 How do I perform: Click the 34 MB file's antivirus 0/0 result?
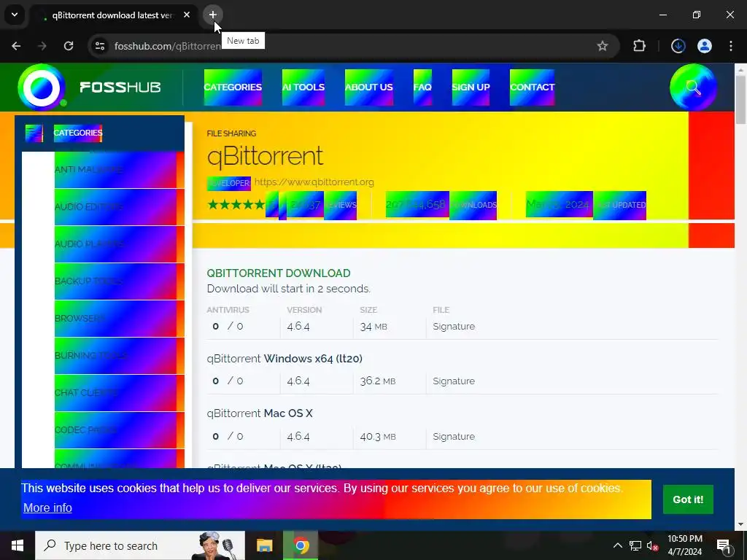pyautogui.click(x=228, y=327)
